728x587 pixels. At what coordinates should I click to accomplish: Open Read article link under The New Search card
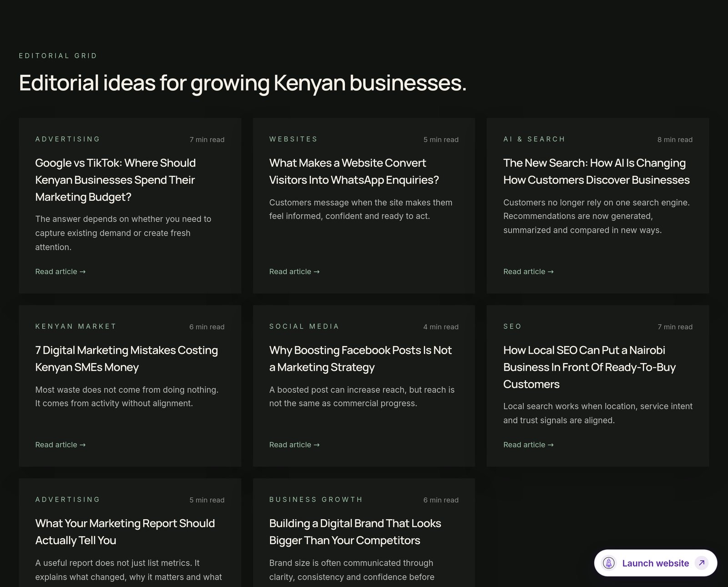[528, 272]
